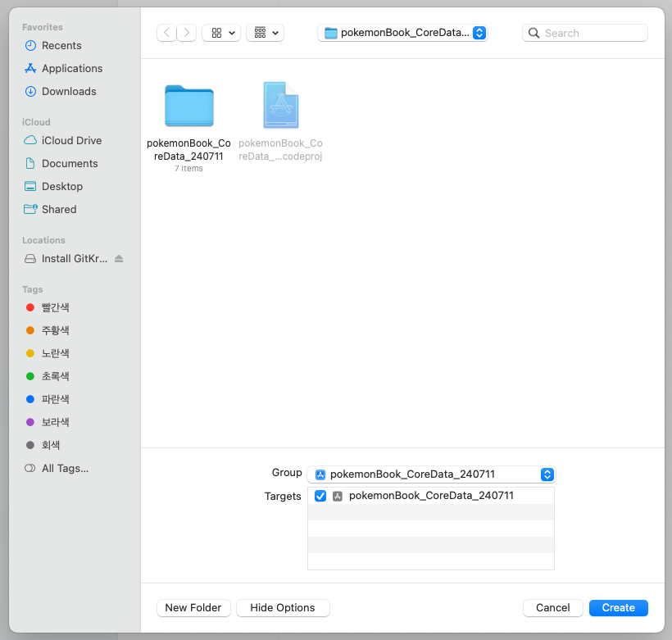Viewport: 672px width, 640px height.
Task: Click the blue stepper arrows on the path popup
Action: coord(479,33)
